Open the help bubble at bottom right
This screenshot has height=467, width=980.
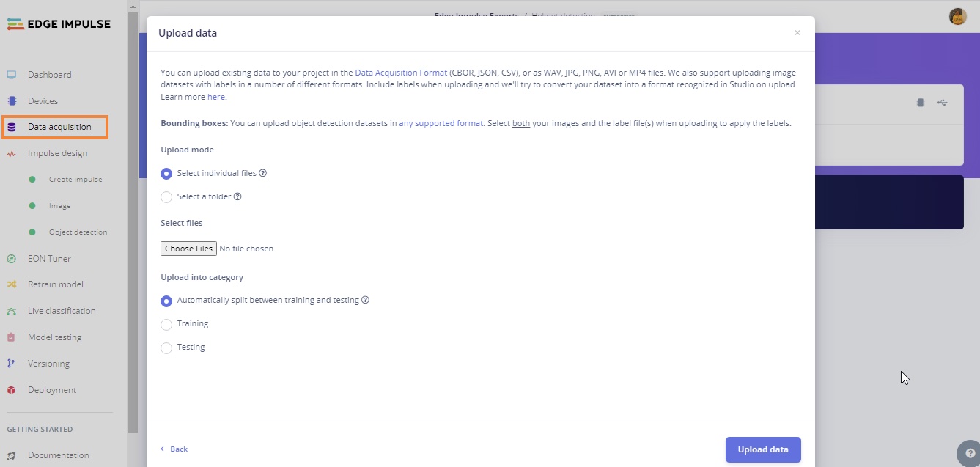(x=969, y=452)
